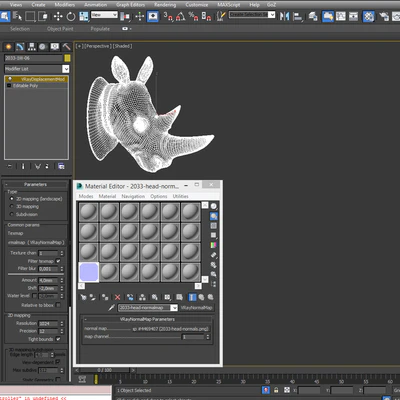Image resolution: width=400 pixels, height=400 pixels.
Task: Click Pin Stack icon below modifier stack
Action: (x=10, y=166)
